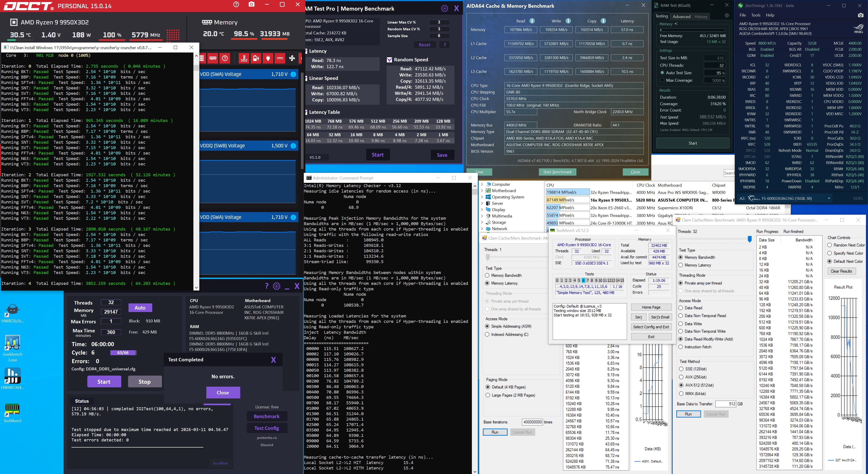This screenshot has height=474, width=868.
Task: Open ZenTimings File menu
Action: 743,15
